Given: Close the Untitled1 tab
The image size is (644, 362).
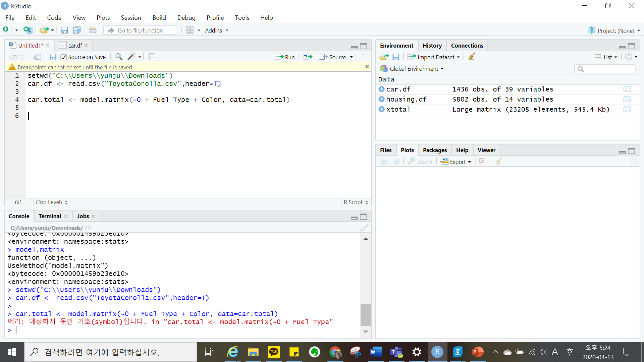Looking at the screenshot, I should pos(48,46).
